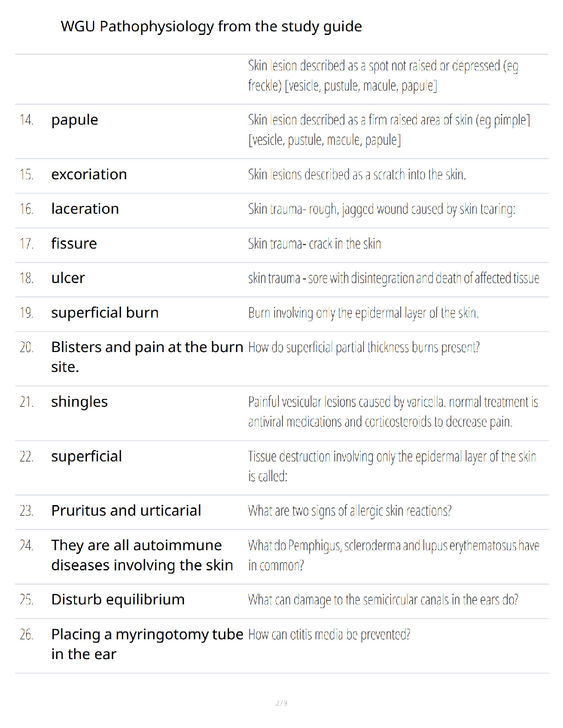This screenshot has width=563, height=728.
Task: Select definition 'Skin lesions described as a scratch'
Action: pos(357,175)
